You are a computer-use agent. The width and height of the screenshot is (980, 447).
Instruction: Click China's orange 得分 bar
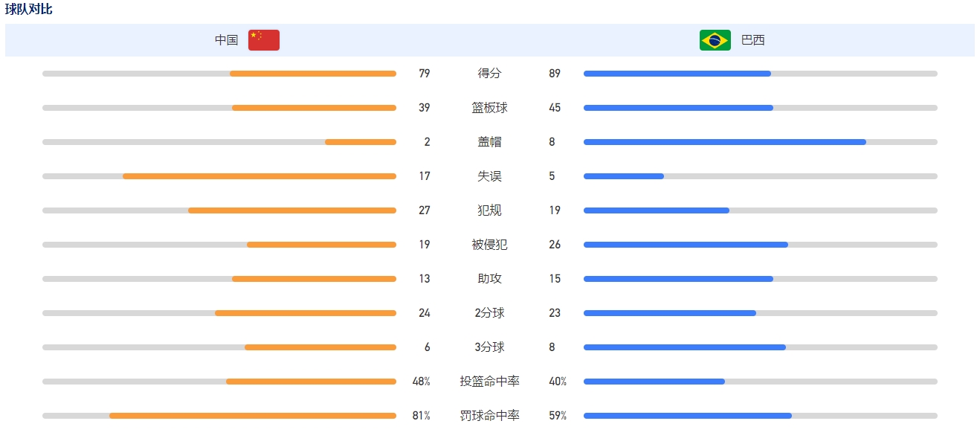click(313, 74)
